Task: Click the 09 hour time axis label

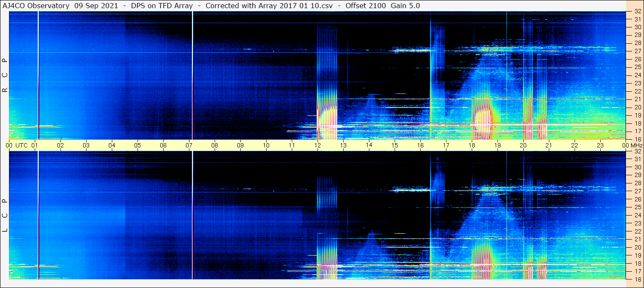Action: 240,145
